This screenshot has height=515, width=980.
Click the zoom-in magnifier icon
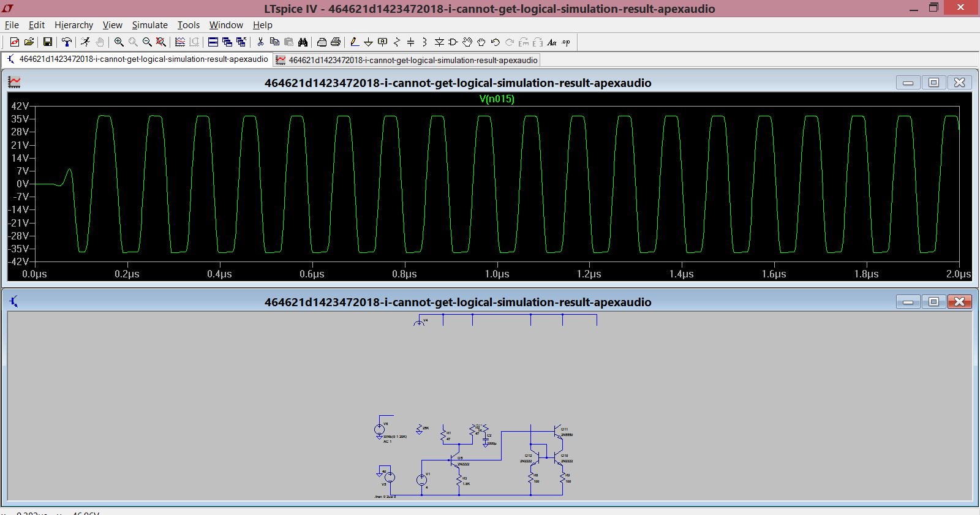tap(119, 42)
